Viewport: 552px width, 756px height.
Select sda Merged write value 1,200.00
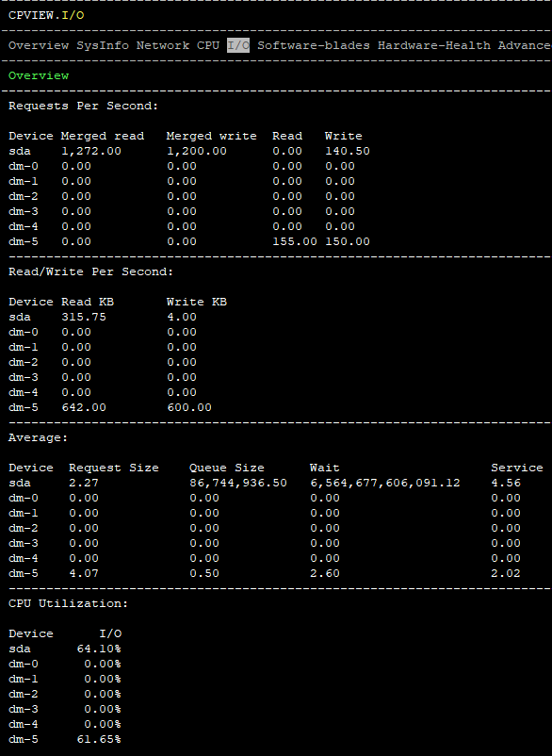pos(197,151)
